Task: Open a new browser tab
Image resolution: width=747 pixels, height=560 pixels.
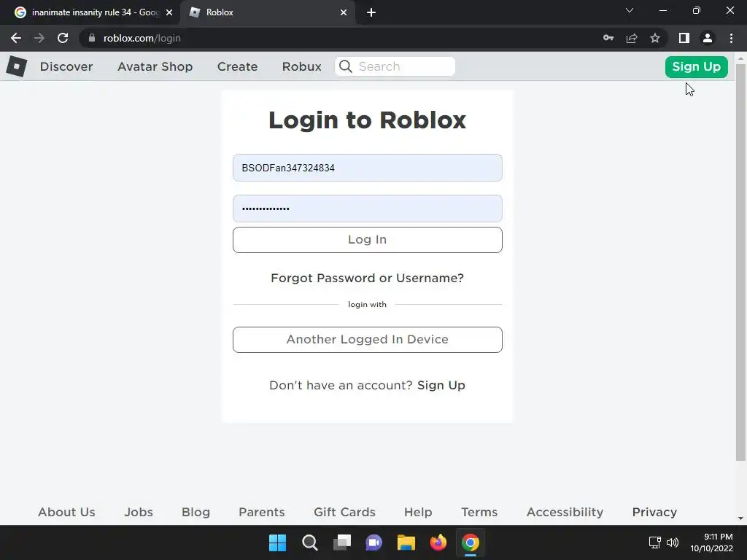Action: [371, 13]
